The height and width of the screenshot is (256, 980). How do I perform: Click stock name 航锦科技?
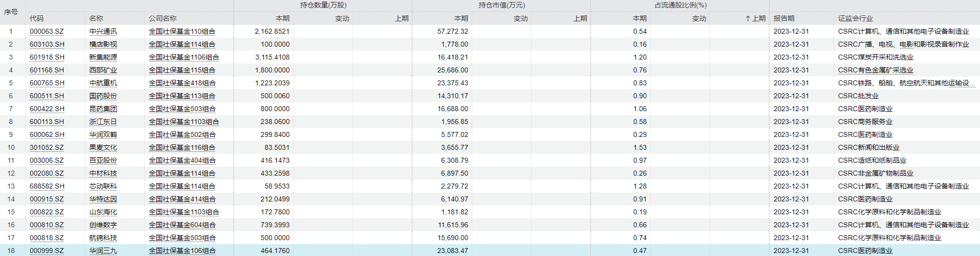pos(103,238)
